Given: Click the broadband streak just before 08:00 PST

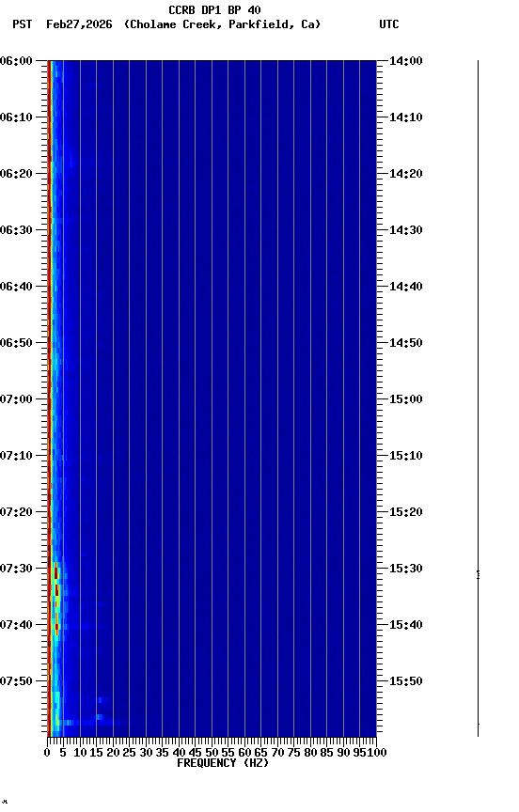Looking at the screenshot, I should coord(88,723).
